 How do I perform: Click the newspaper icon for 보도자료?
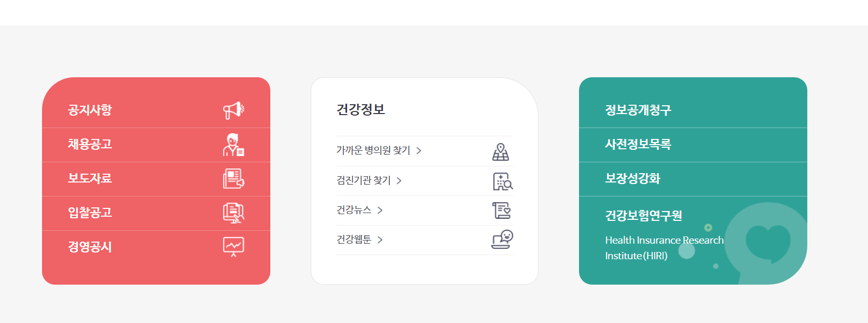point(234,178)
